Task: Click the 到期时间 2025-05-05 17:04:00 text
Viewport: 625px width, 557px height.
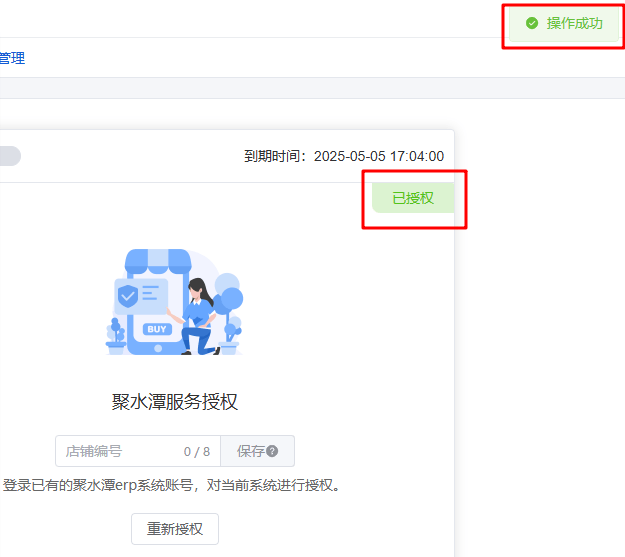Action: pos(344,156)
